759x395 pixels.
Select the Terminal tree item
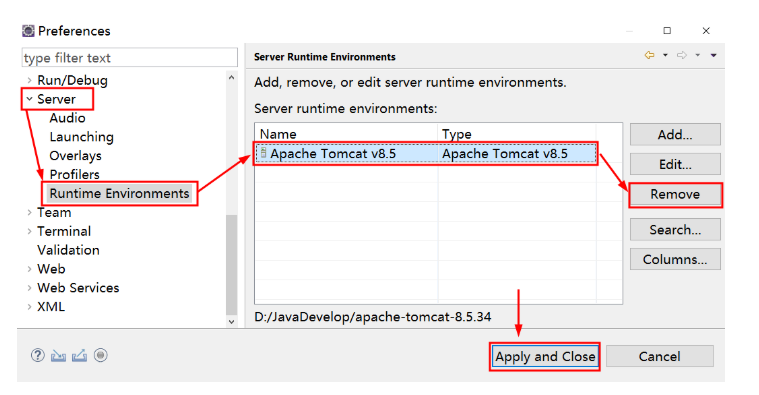pos(64,231)
